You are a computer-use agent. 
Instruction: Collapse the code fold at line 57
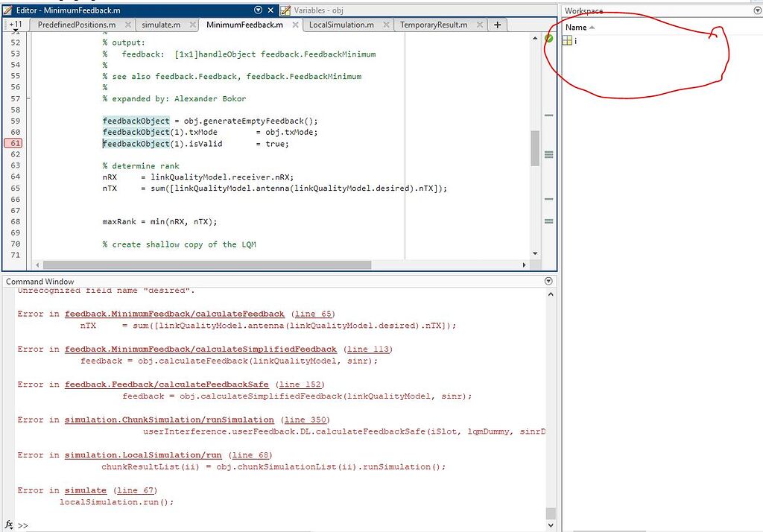[27, 97]
